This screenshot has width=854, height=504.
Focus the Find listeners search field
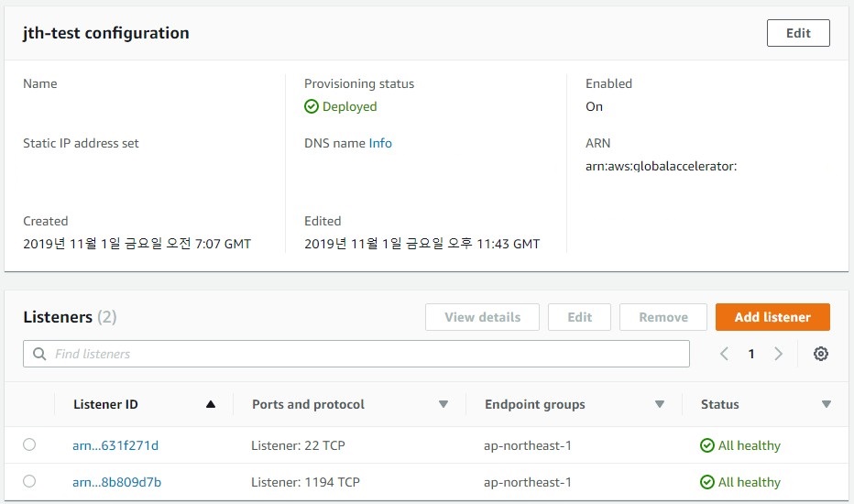[367, 354]
